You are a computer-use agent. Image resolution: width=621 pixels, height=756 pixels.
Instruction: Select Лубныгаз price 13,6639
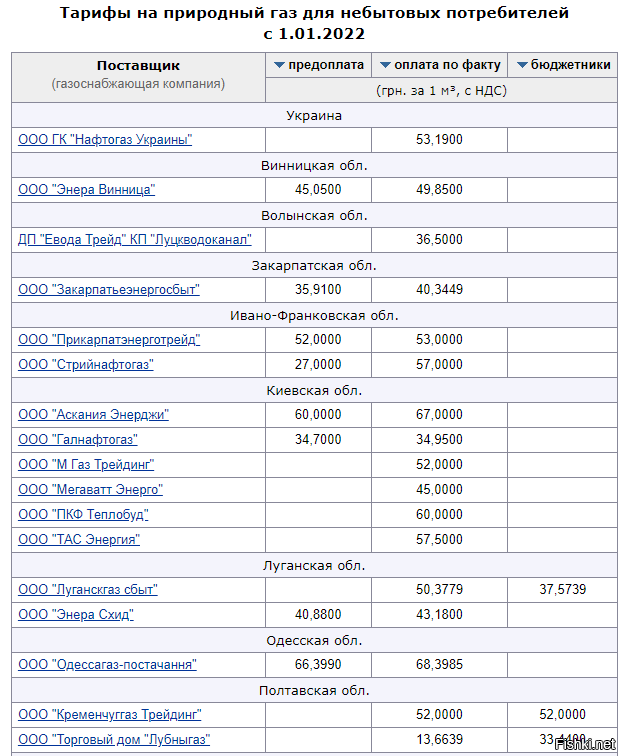tap(439, 740)
